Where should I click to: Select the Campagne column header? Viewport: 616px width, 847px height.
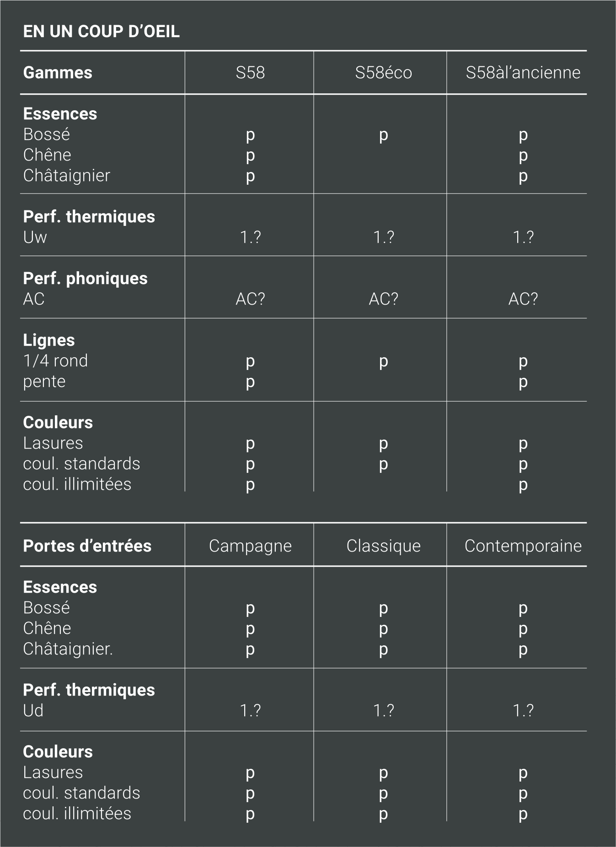250,546
